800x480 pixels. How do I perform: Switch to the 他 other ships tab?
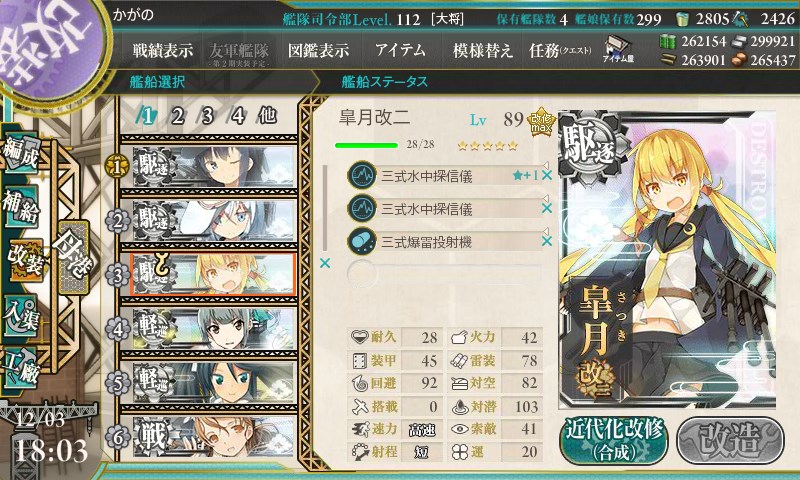point(267,116)
